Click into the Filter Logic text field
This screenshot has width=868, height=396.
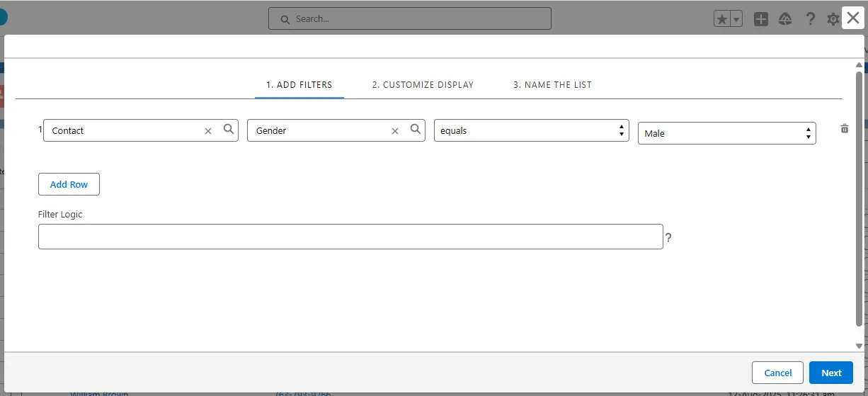(x=350, y=237)
